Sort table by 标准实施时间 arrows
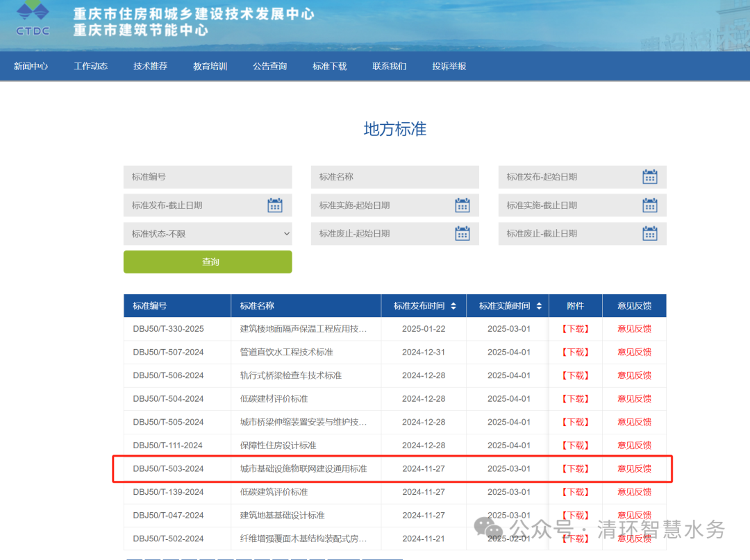This screenshot has height=560, width=750. [x=539, y=306]
